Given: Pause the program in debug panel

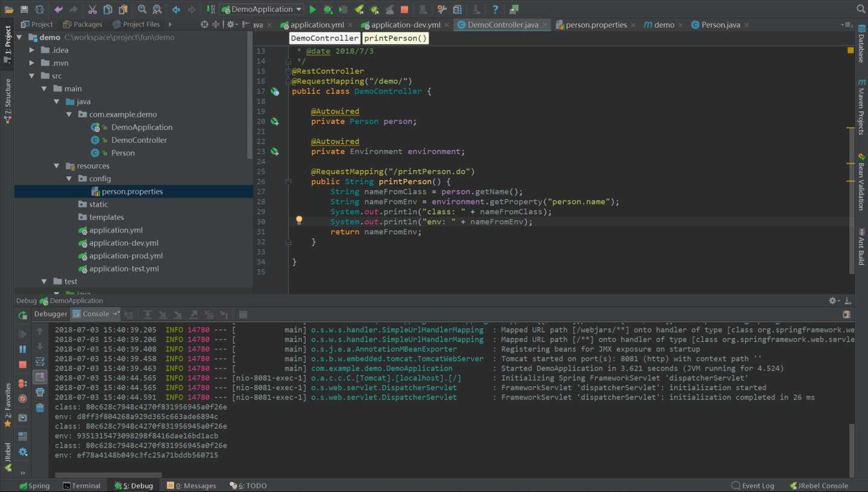Looking at the screenshot, I should [23, 349].
